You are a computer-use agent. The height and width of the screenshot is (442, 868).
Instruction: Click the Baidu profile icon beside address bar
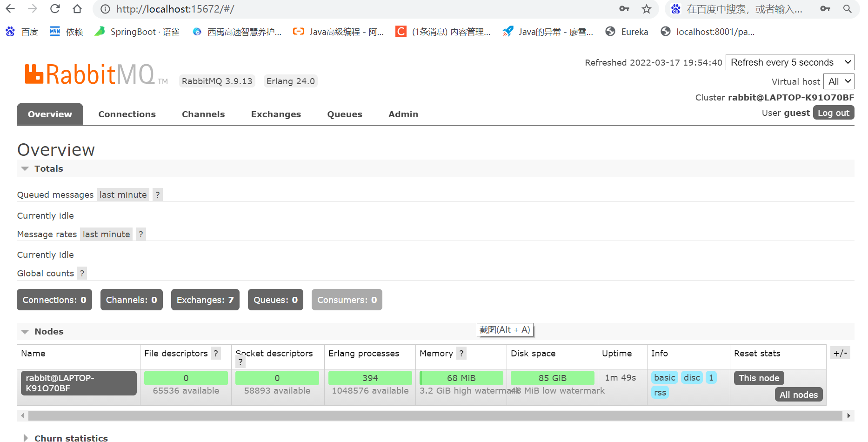[675, 9]
